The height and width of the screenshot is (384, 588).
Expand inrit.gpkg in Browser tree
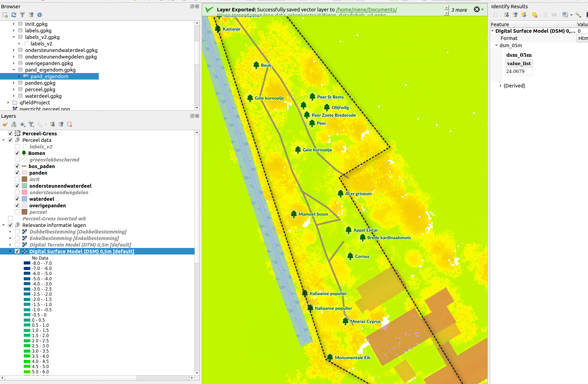[14, 24]
